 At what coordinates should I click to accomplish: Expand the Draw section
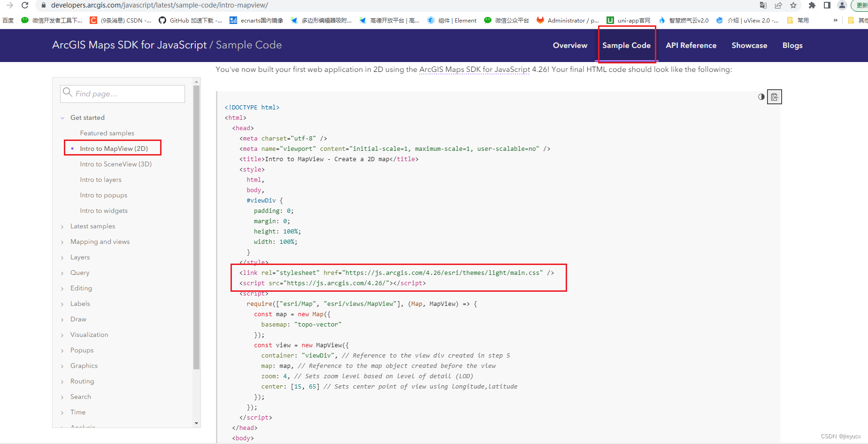62,319
